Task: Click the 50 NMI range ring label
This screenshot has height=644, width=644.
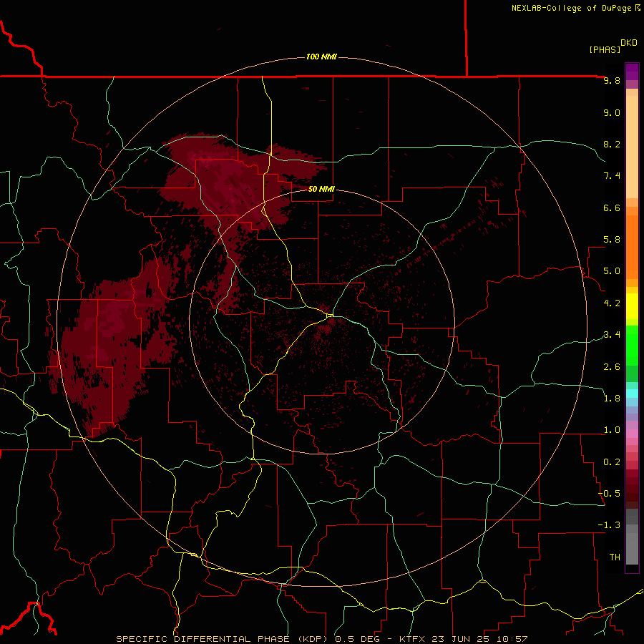Action: click(321, 189)
